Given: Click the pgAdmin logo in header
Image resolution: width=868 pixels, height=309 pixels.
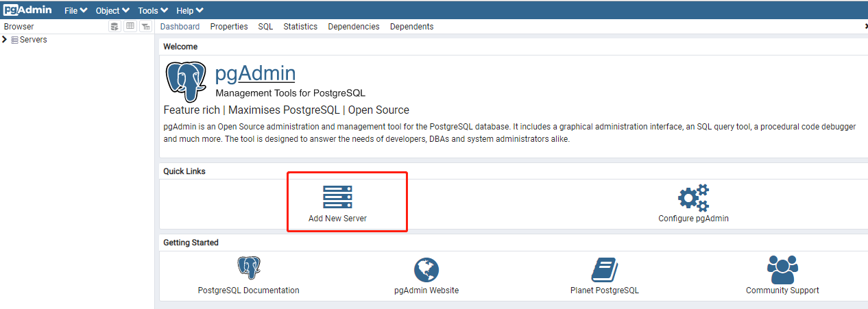Looking at the screenshot, I should coord(27,10).
